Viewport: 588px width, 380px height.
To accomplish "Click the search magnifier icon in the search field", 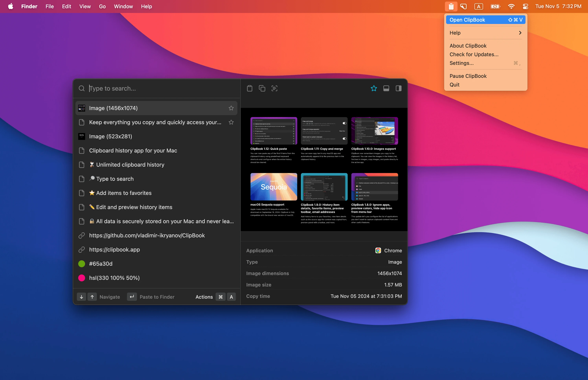I will pos(82,88).
